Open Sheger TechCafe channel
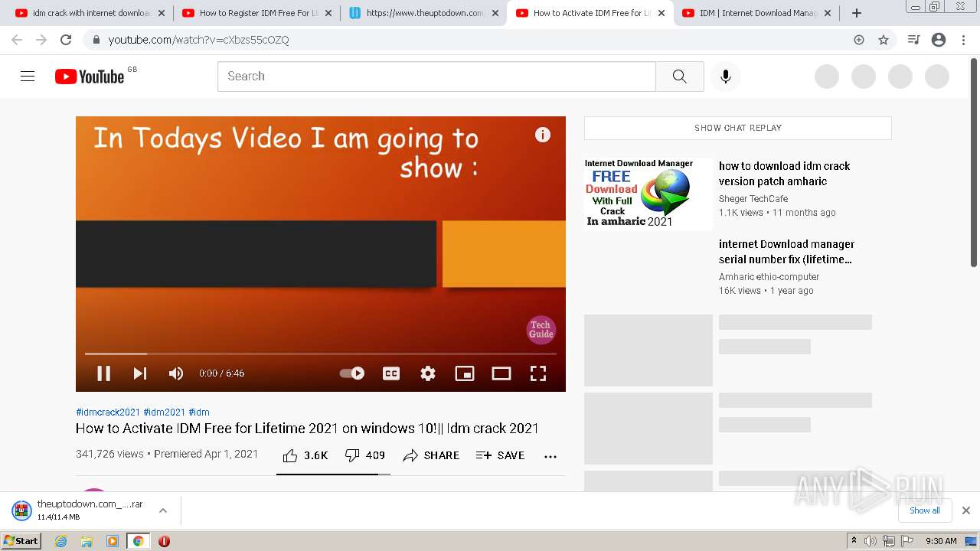 point(753,199)
